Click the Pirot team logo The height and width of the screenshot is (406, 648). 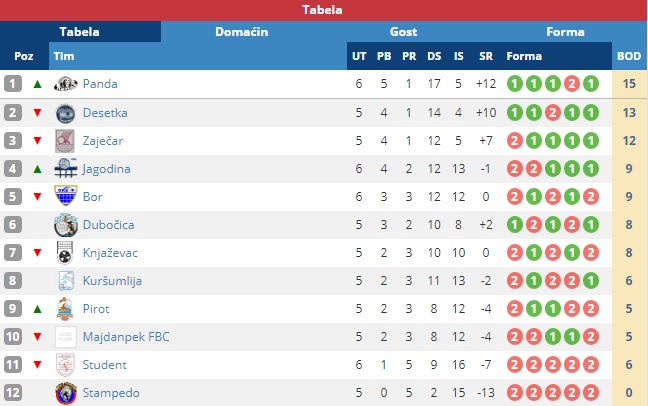[x=65, y=309]
